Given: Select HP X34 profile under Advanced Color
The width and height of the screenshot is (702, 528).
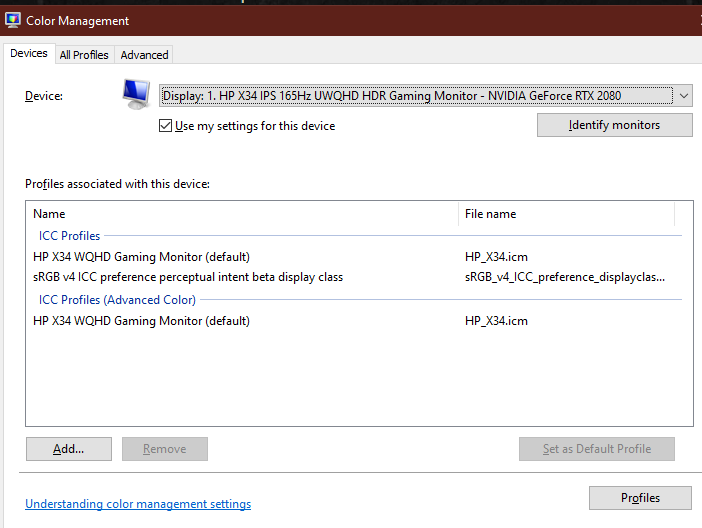Looking at the screenshot, I should pyautogui.click(x=141, y=321).
